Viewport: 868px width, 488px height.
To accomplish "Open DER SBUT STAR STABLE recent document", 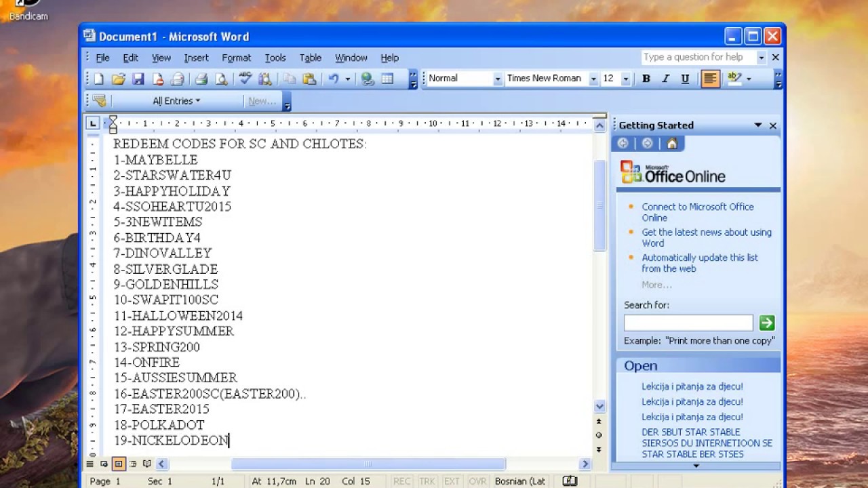I will 707,443.
